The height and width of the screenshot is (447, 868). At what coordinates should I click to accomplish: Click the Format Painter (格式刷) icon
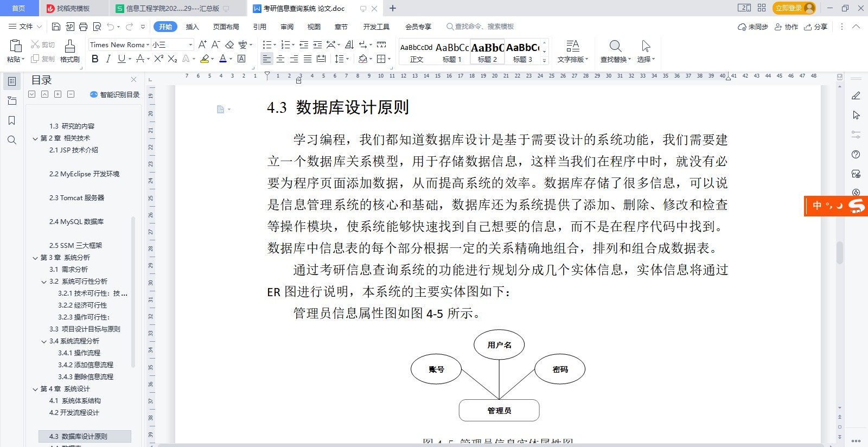69,47
